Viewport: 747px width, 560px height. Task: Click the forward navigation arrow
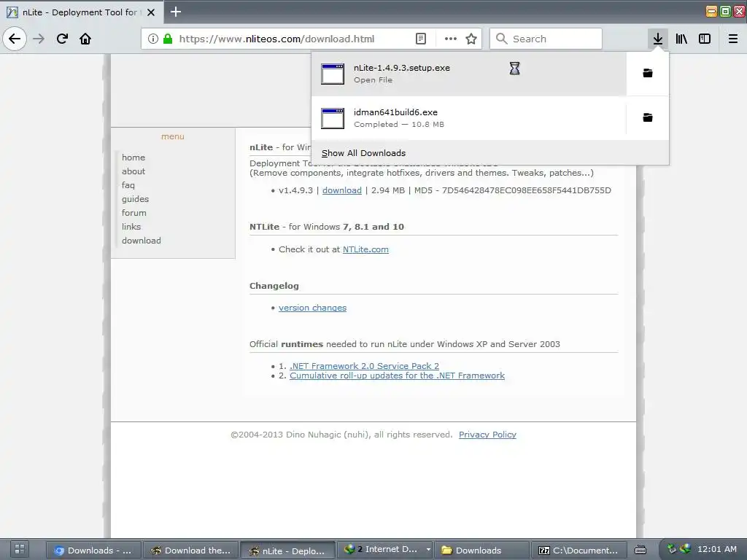click(x=39, y=39)
